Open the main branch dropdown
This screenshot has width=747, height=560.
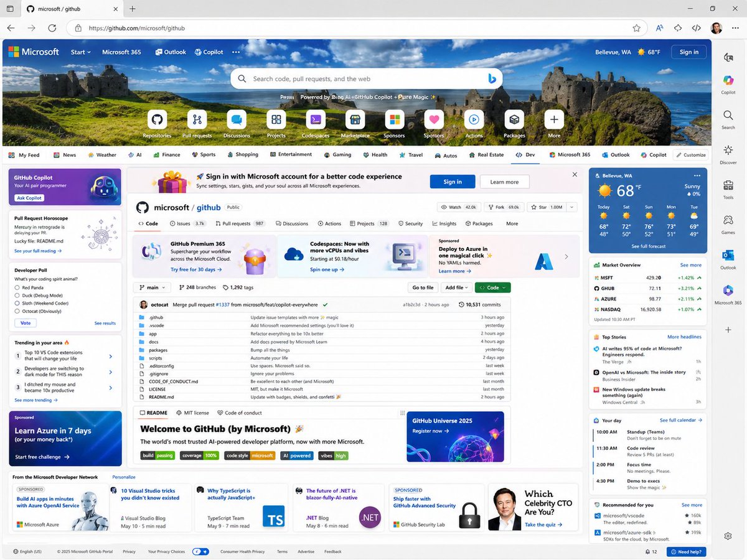tap(153, 287)
